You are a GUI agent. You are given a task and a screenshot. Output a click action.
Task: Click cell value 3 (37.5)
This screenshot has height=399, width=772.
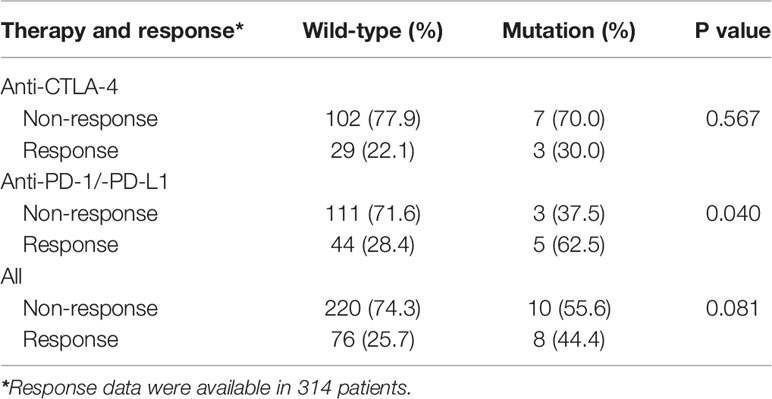tap(569, 214)
